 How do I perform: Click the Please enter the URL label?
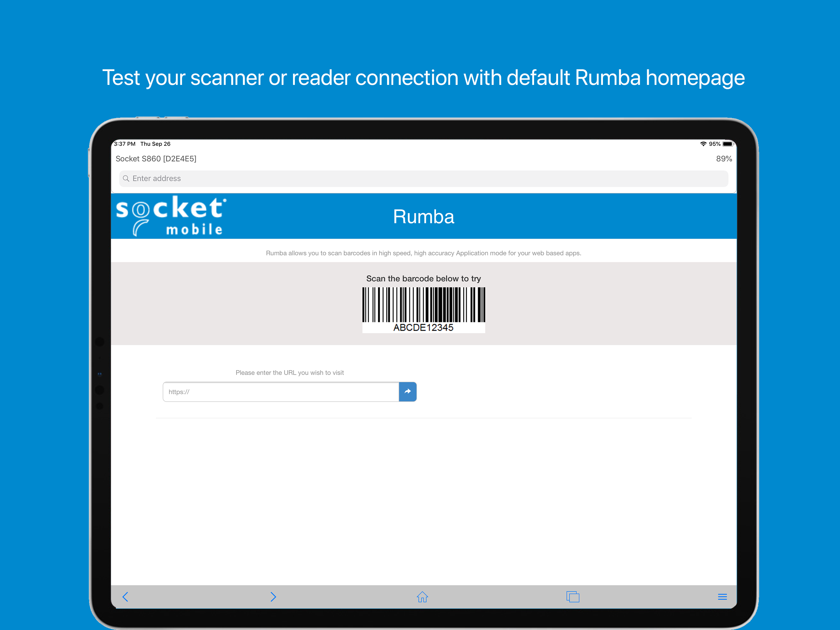[x=289, y=373]
